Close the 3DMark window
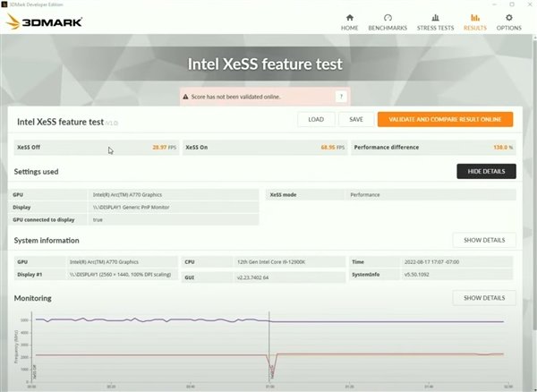537x392 pixels. tap(529, 4)
